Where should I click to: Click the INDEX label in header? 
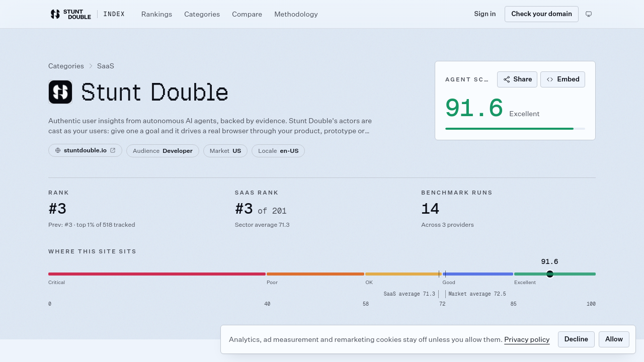coord(114,14)
